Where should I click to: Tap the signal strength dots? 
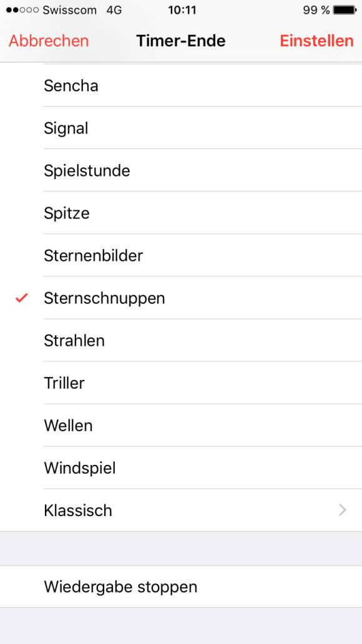(22, 10)
